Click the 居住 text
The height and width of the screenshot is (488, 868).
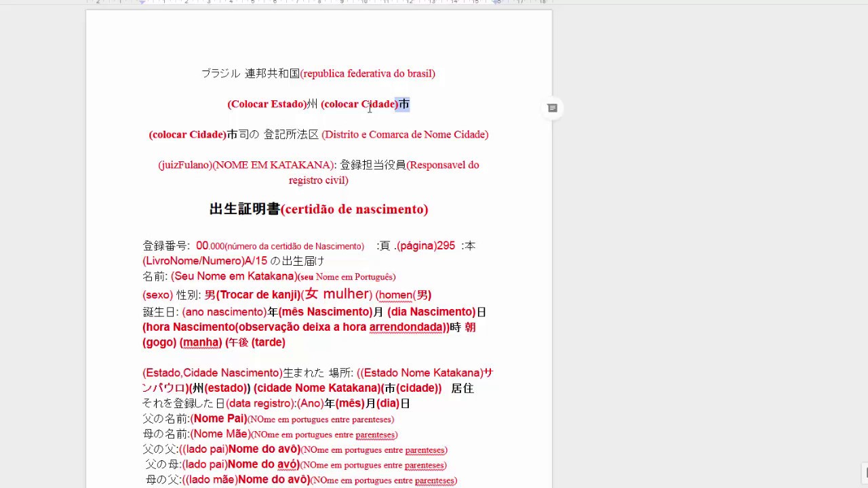(462, 388)
